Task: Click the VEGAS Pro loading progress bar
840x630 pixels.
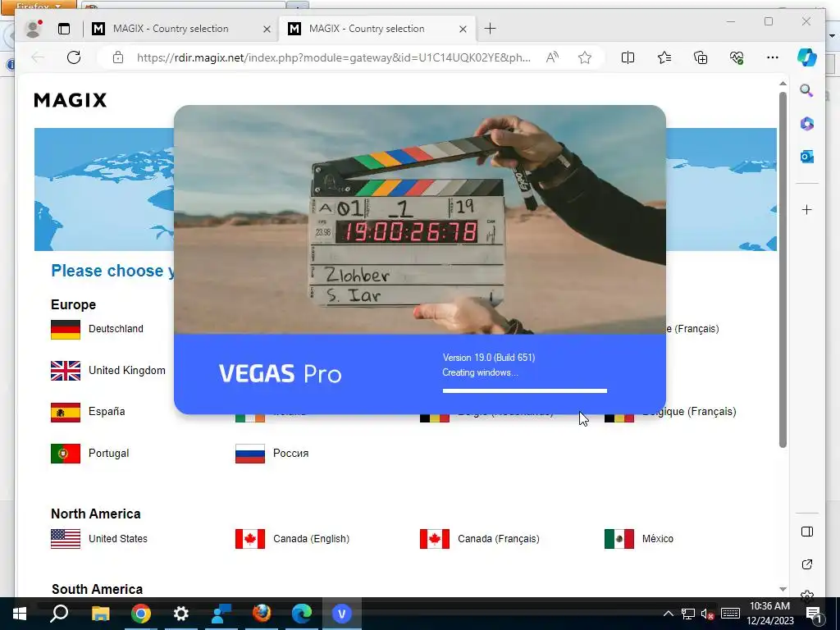Action: click(x=525, y=391)
